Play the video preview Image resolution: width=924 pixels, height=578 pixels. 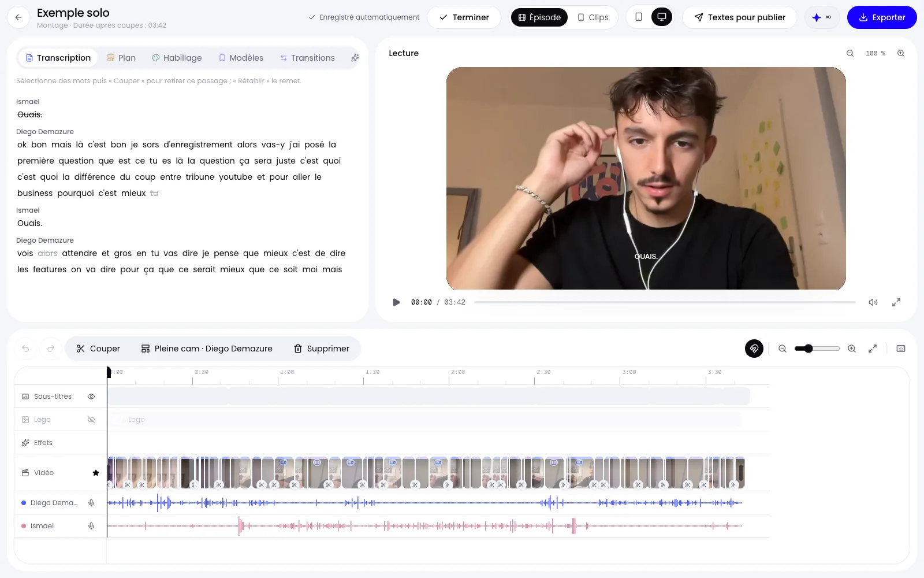point(396,302)
